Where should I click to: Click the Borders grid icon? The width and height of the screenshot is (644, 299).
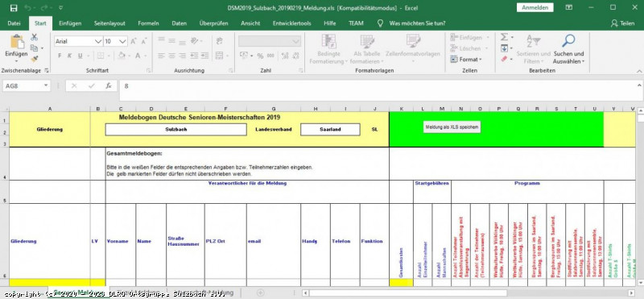pos(100,56)
